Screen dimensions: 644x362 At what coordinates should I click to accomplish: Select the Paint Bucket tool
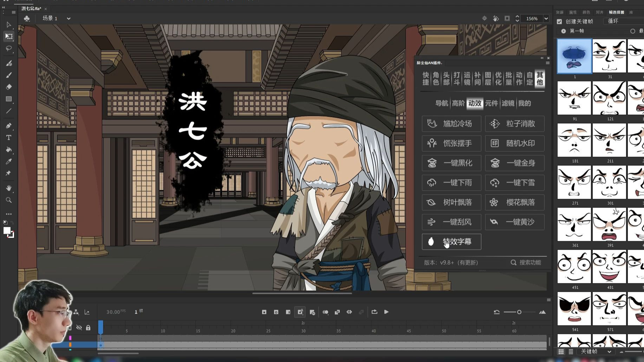pyautogui.click(x=9, y=150)
